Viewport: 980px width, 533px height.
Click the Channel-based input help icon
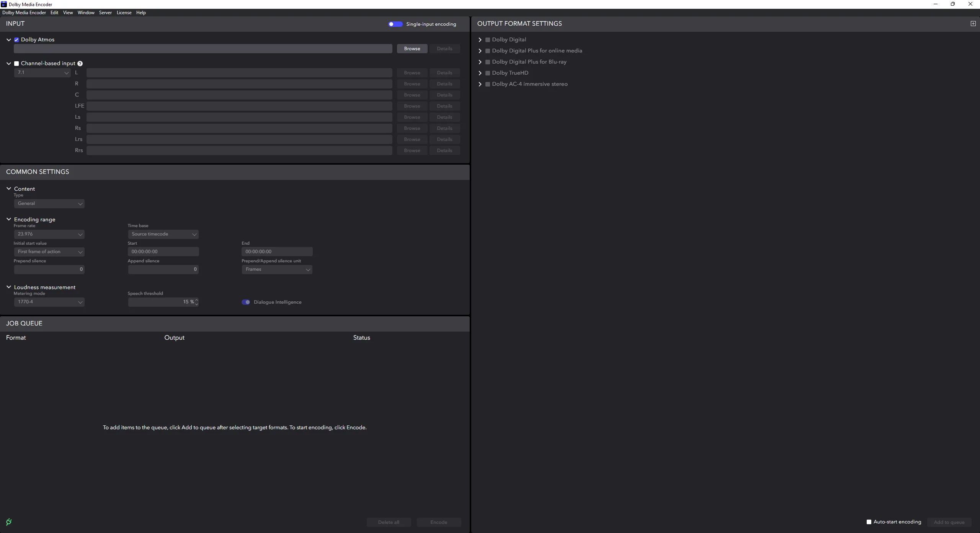(80, 64)
